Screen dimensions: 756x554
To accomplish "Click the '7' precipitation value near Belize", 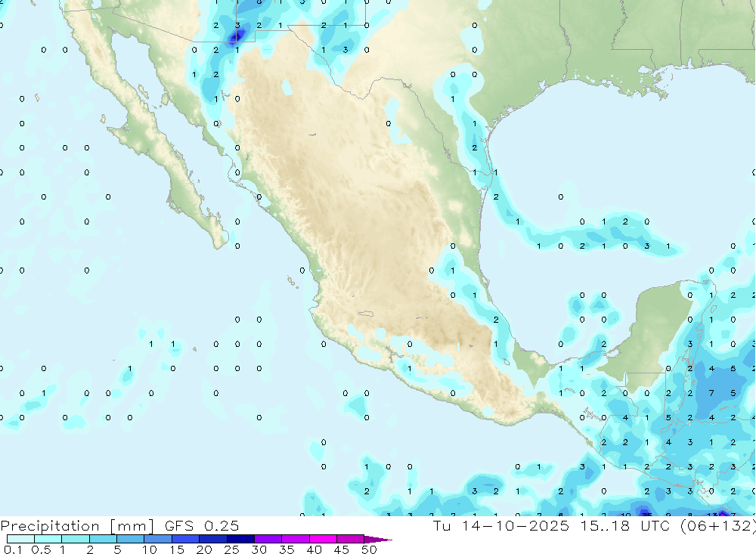I will coord(711,393).
